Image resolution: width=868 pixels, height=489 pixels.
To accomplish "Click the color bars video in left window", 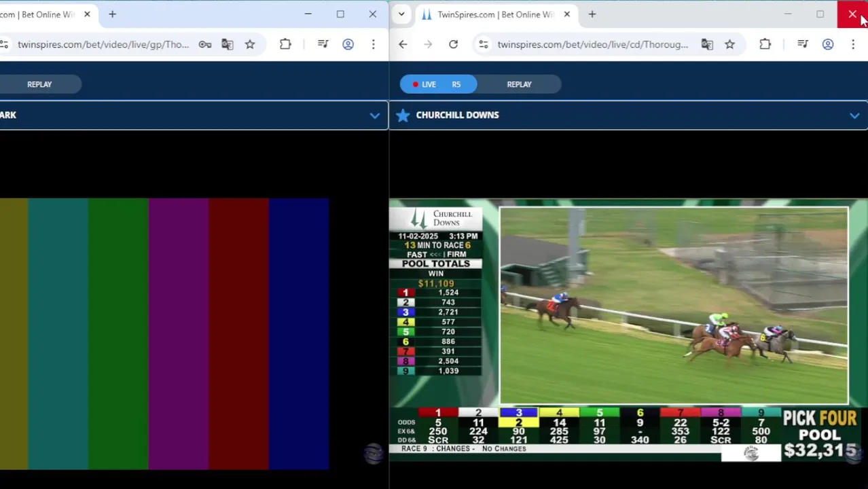I will pyautogui.click(x=164, y=333).
